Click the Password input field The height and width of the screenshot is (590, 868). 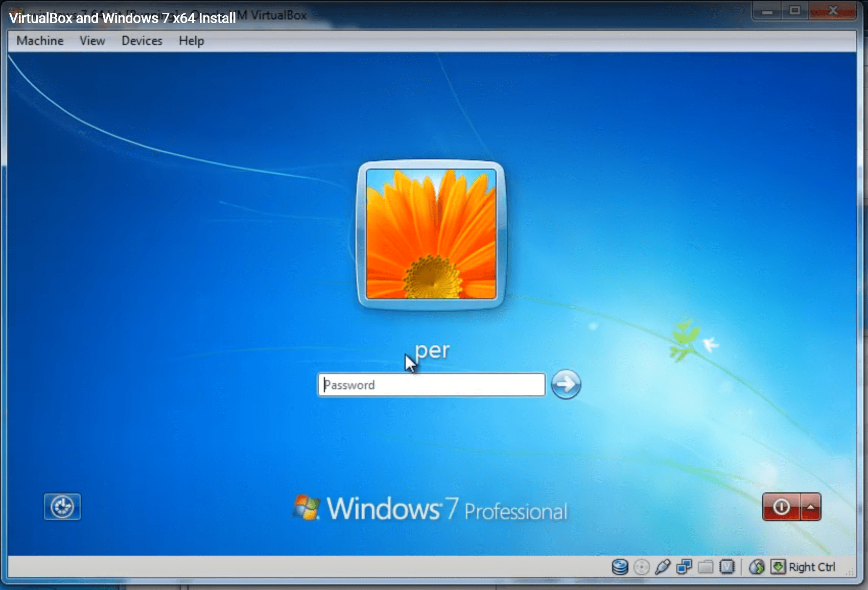tap(431, 385)
